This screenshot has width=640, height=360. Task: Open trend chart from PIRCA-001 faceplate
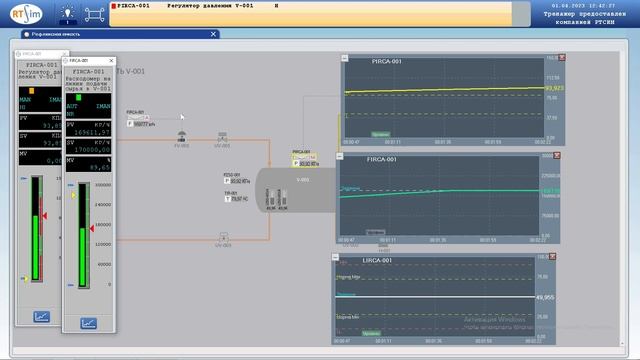tap(41, 316)
